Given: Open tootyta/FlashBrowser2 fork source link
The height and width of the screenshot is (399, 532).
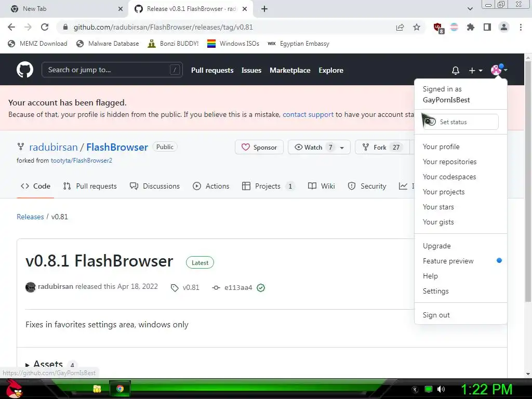Looking at the screenshot, I should coord(82,161).
